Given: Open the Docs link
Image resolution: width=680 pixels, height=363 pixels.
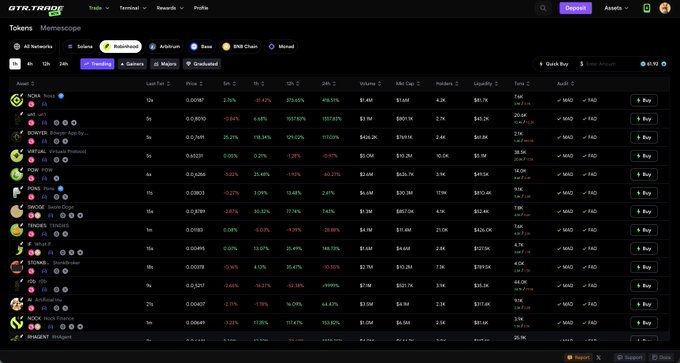Looking at the screenshot, I should pos(661,357).
